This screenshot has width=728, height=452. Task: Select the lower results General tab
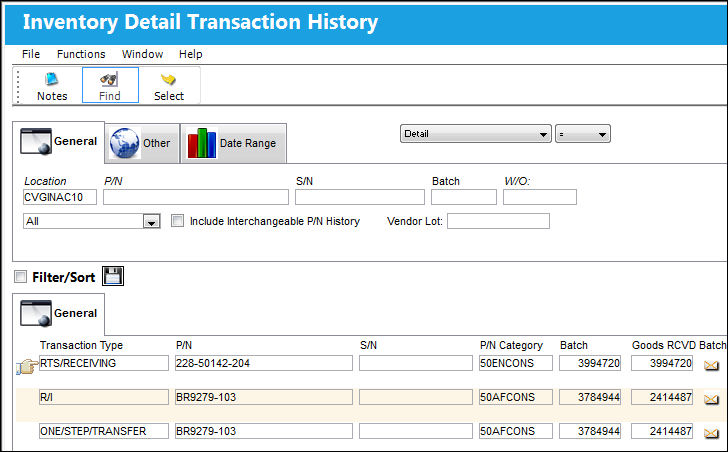[x=58, y=314]
